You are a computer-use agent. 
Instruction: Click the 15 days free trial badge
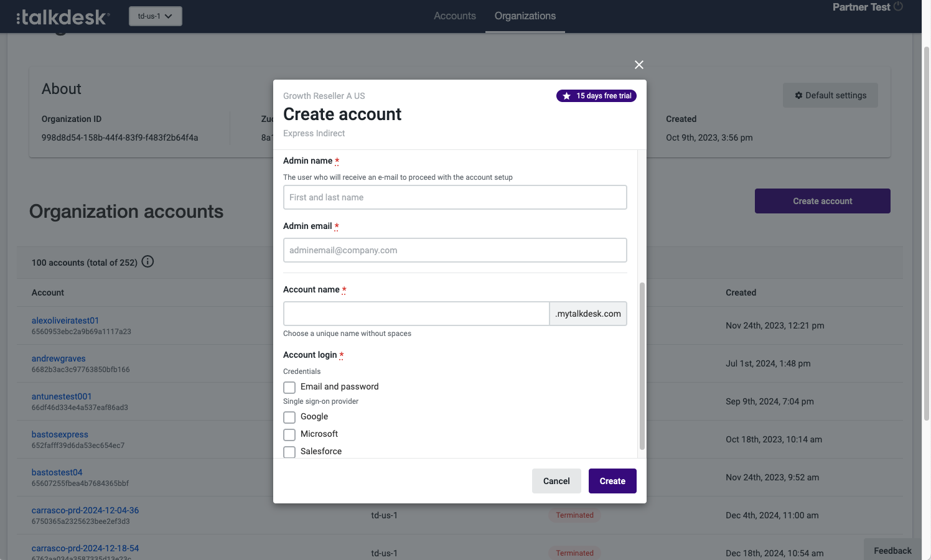(x=596, y=96)
